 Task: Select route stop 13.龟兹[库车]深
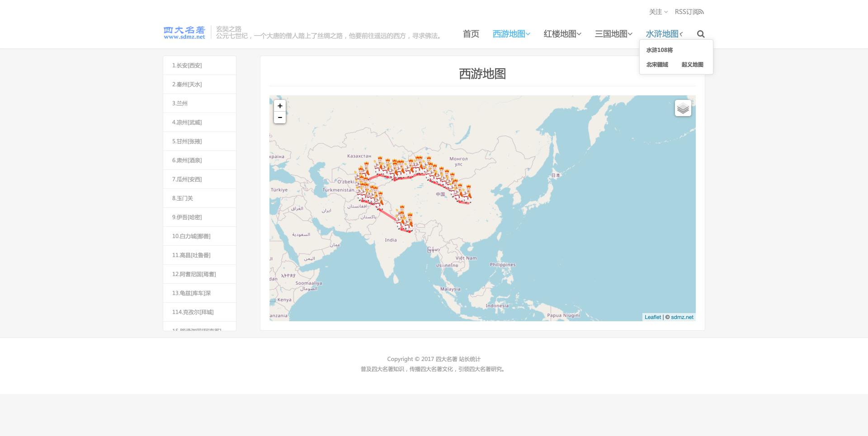(x=199, y=293)
